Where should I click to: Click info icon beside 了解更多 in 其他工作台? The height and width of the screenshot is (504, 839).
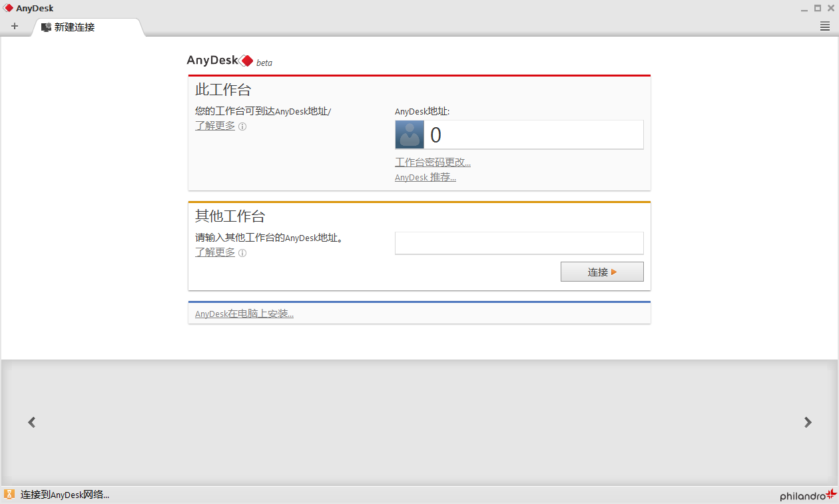242,253
